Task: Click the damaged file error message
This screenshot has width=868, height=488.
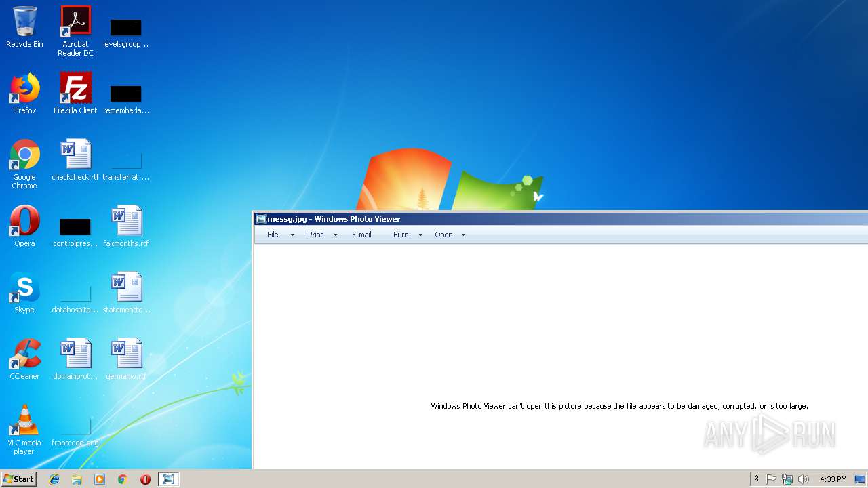Action: 619,406
